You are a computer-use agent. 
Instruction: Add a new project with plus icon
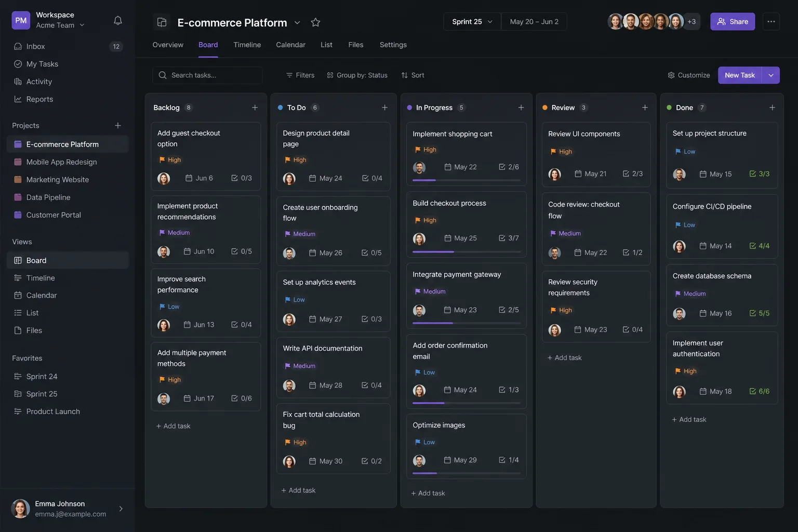click(118, 126)
